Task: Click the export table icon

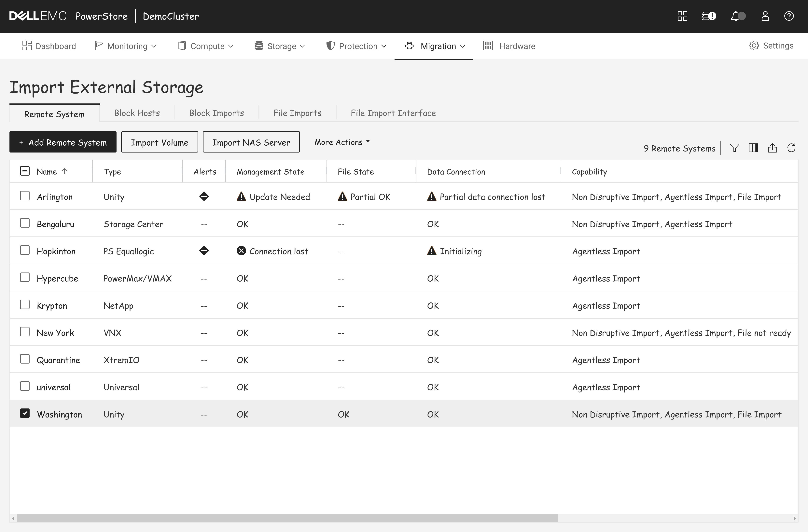Action: [x=772, y=148]
